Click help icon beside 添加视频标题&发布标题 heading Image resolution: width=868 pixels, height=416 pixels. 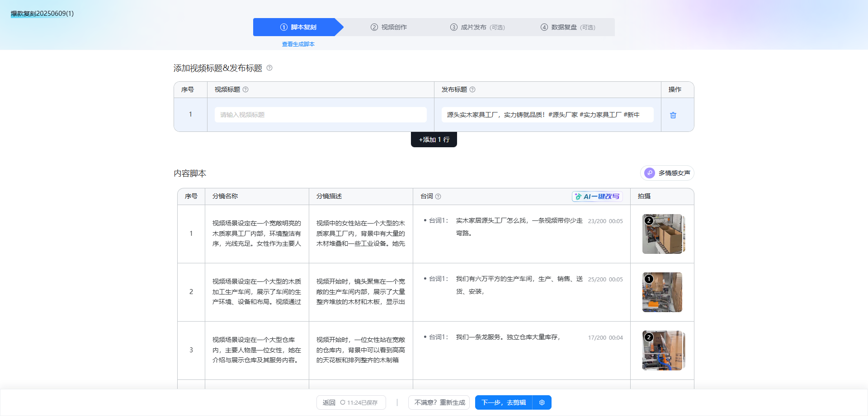pos(269,68)
